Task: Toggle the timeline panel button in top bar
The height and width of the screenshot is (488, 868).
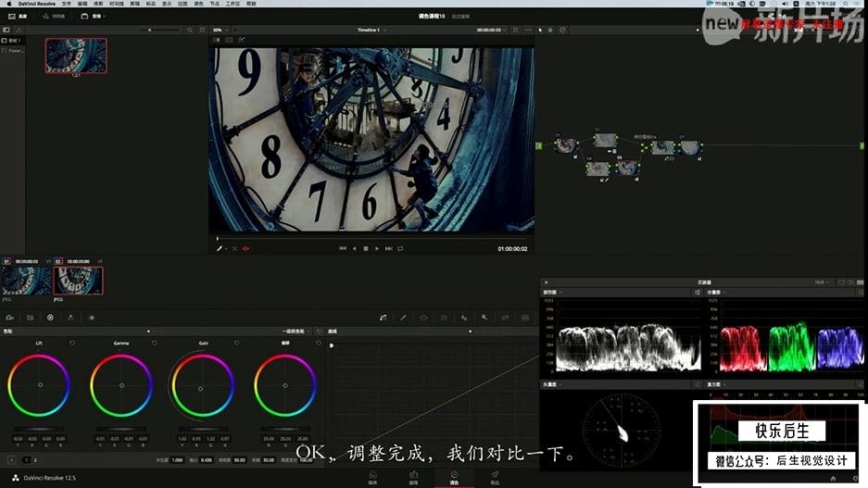Action: tap(54, 16)
